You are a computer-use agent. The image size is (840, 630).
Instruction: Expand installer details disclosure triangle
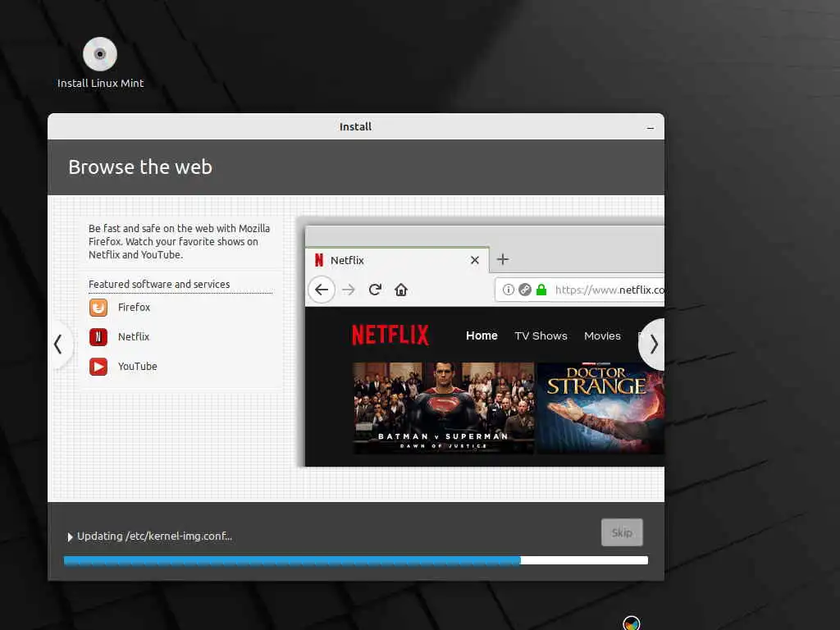pos(71,536)
